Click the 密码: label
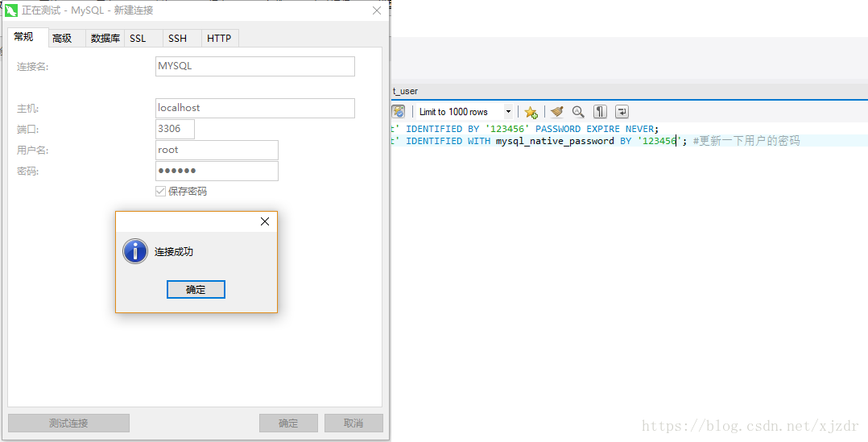 (27, 171)
